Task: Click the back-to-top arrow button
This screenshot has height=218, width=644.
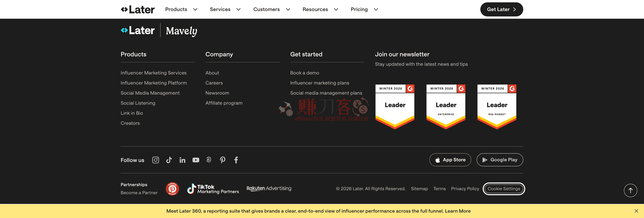Action: pos(631,190)
